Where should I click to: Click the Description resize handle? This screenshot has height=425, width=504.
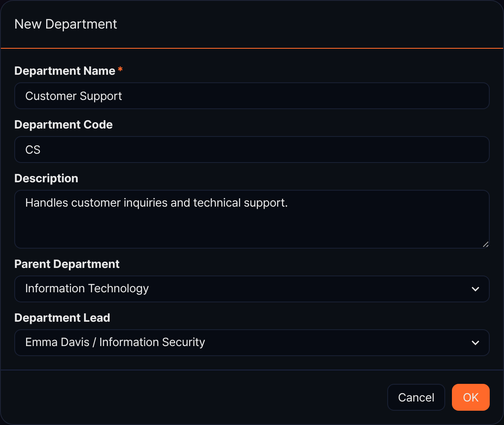click(486, 244)
